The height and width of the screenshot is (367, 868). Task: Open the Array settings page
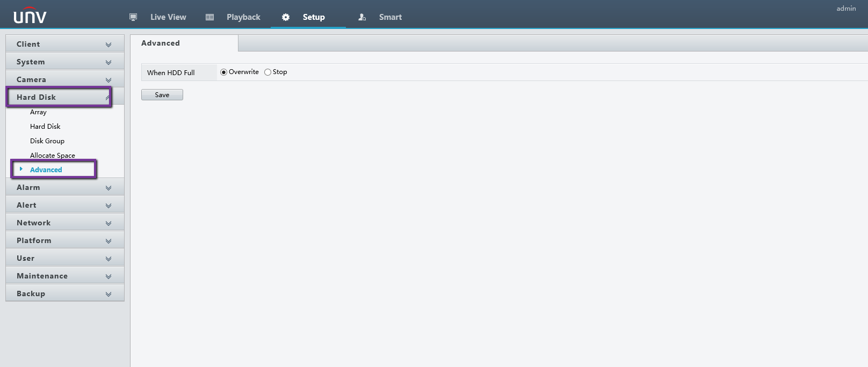(x=38, y=112)
